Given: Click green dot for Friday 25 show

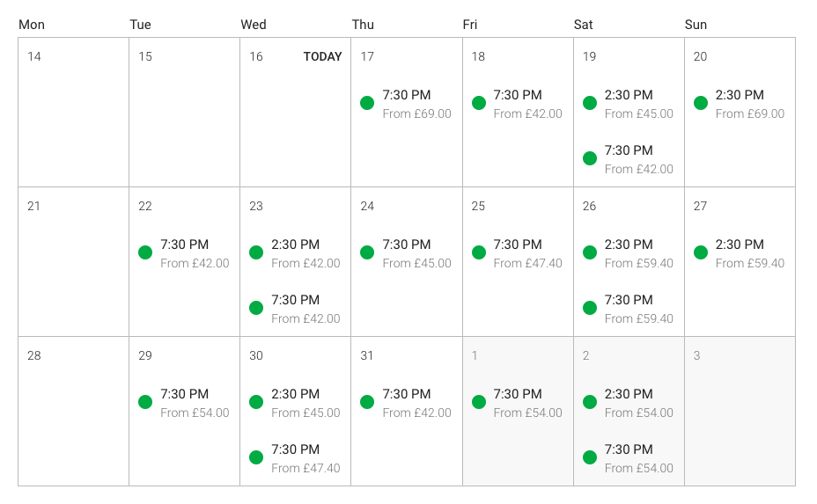Looking at the screenshot, I should 478,252.
